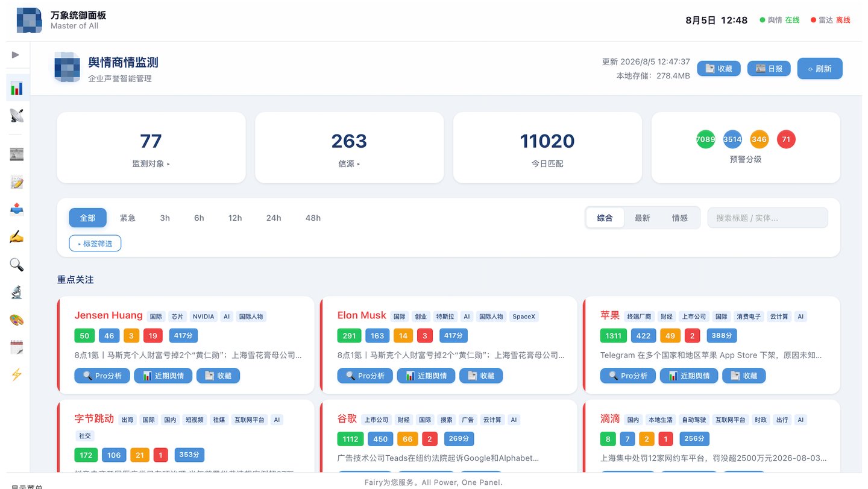This screenshot has height=489, width=868.
Task: Click the red 71 alert circle
Action: pyautogui.click(x=786, y=139)
